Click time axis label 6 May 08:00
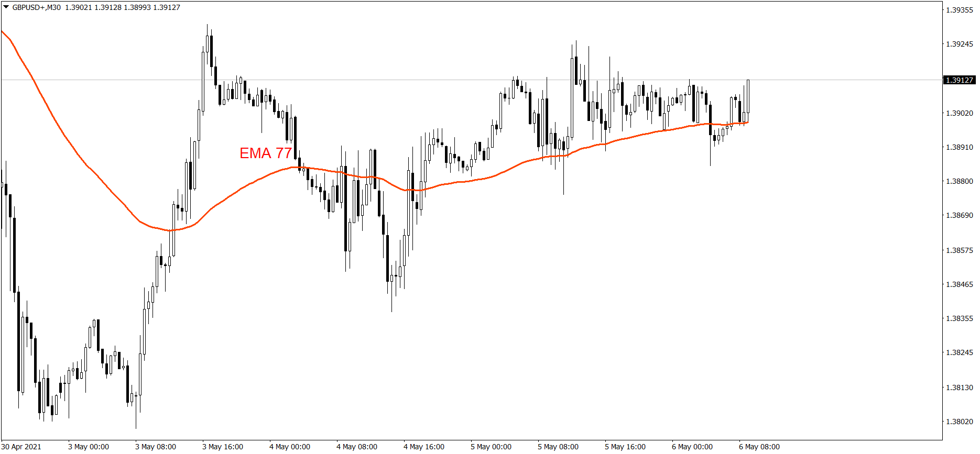Image resolution: width=980 pixels, height=454 pixels. click(x=759, y=447)
